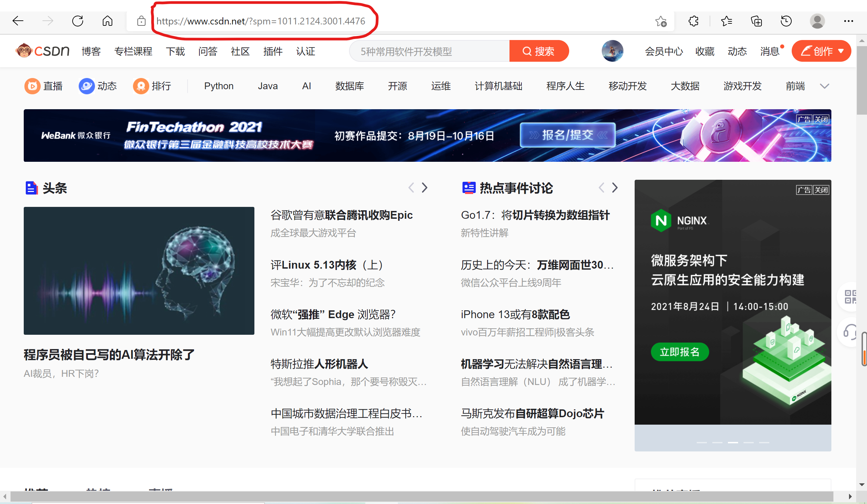The width and height of the screenshot is (867, 504).
Task: Open 消息 notifications link
Action: pos(770,51)
